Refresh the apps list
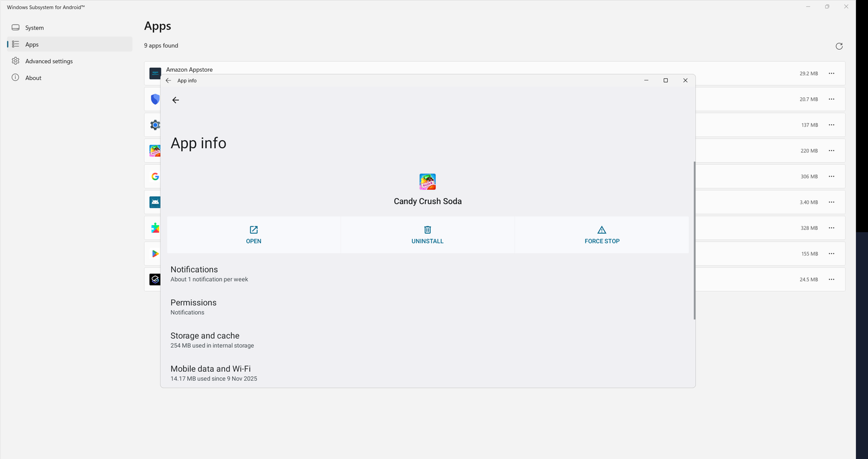868x459 pixels. 839,46
